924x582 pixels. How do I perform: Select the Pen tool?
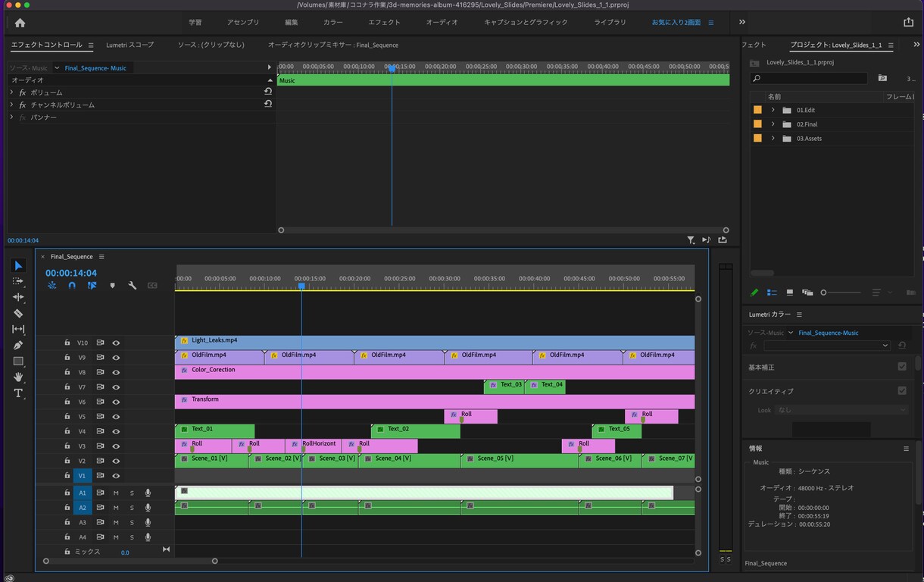[18, 345]
